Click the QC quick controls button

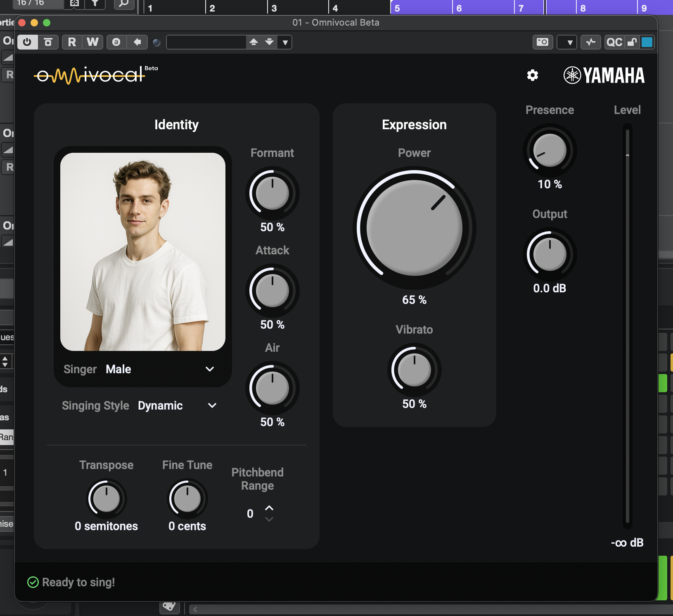(614, 42)
